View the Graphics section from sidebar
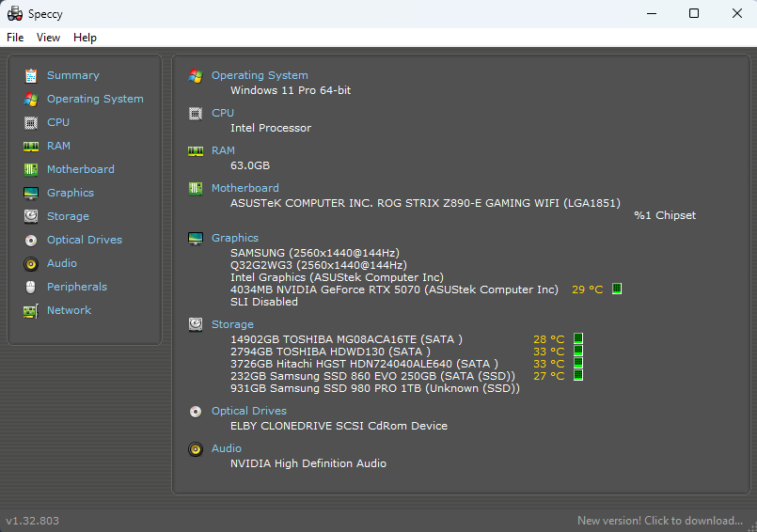 click(x=71, y=193)
